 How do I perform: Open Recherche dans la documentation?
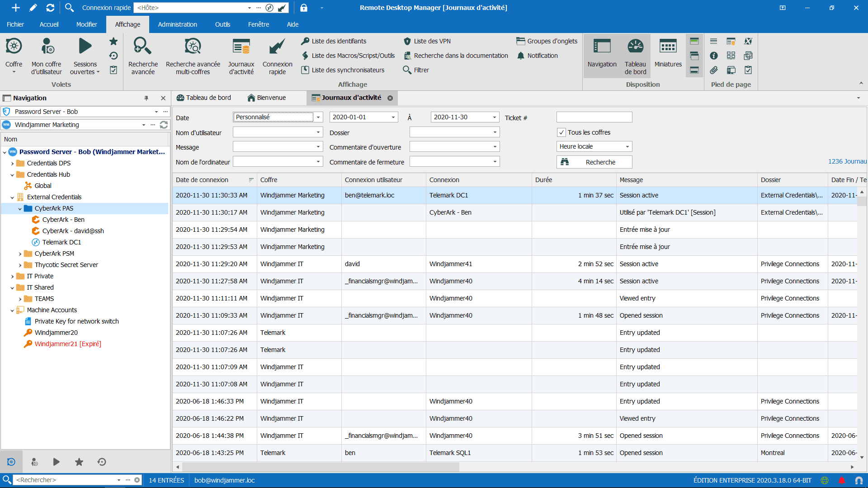point(456,56)
